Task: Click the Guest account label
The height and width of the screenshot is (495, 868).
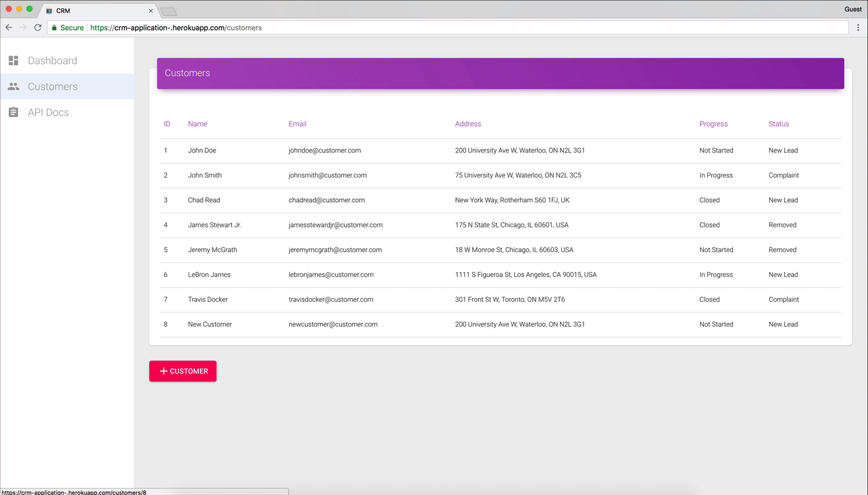Action: [x=852, y=8]
